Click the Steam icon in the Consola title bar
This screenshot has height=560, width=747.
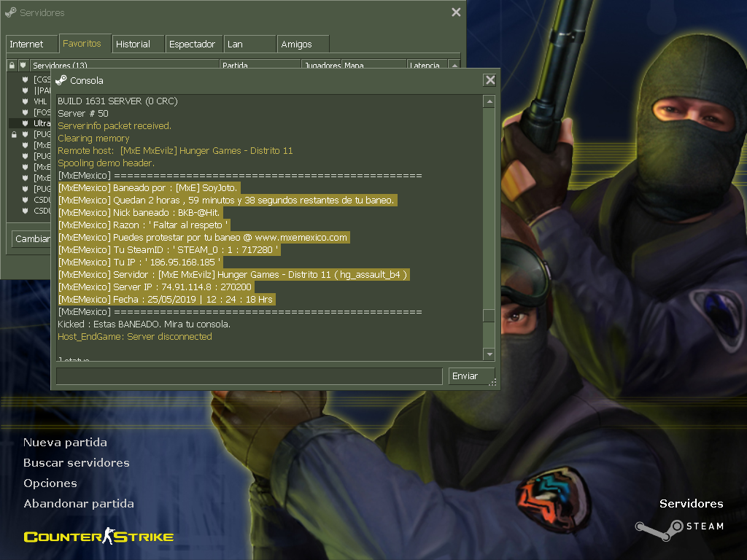(61, 80)
